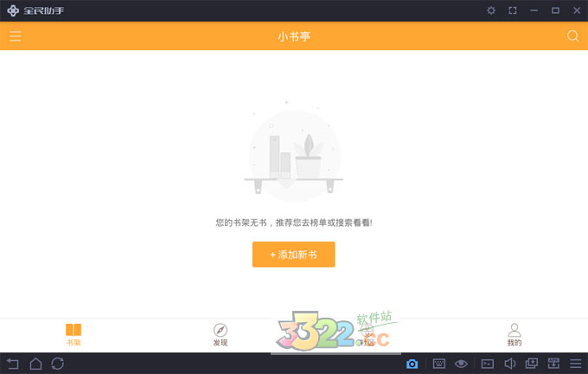Image resolution: width=588 pixels, height=374 pixels.
Task: Click the rotate/refresh icon in bottom bar
Action: (x=58, y=364)
